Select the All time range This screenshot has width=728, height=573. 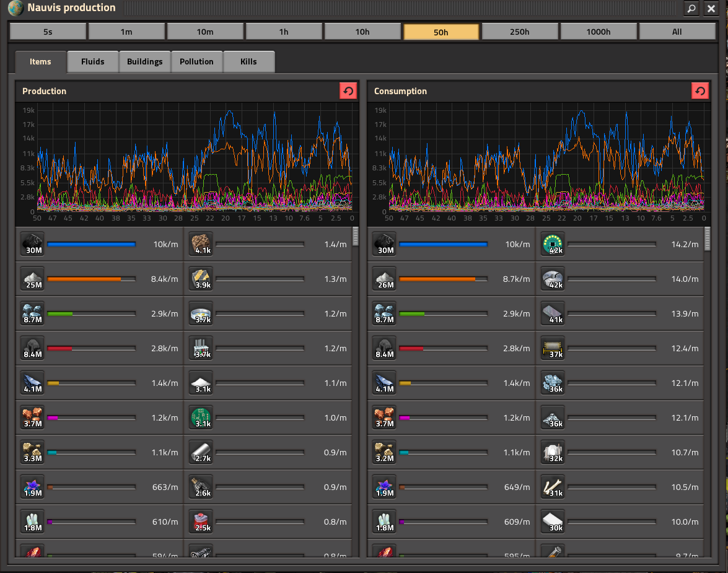[677, 32]
